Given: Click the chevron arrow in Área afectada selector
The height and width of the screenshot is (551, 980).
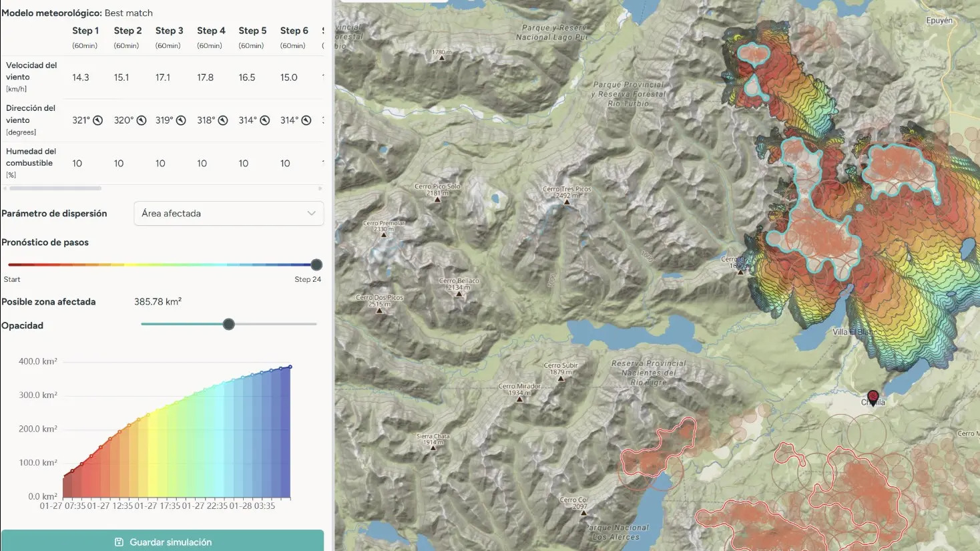Looking at the screenshot, I should tap(311, 214).
